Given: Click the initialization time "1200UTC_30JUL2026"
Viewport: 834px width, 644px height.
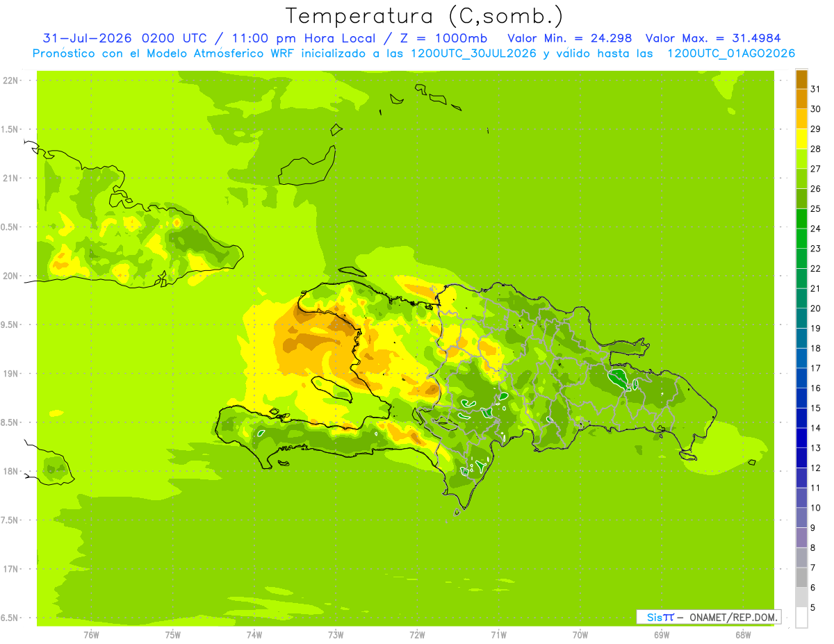Looking at the screenshot, I should (x=473, y=53).
